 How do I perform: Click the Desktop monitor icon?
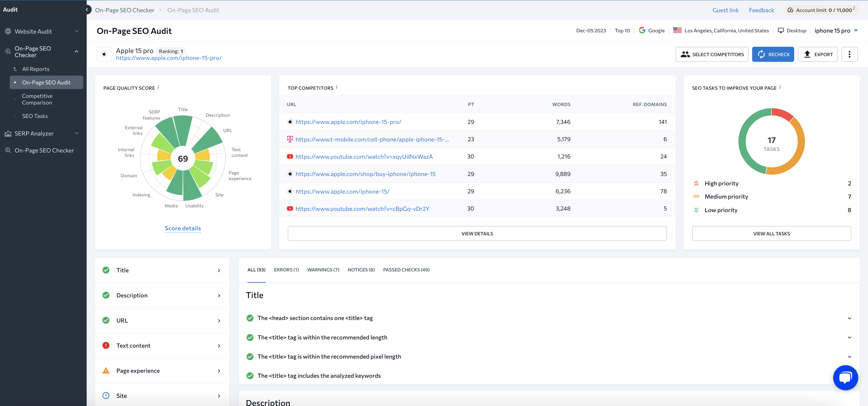pos(780,30)
